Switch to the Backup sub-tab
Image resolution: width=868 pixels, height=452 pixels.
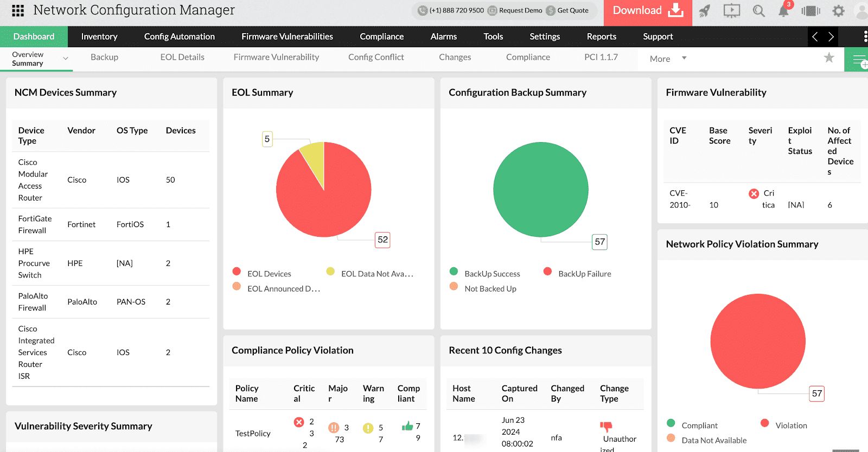point(104,57)
